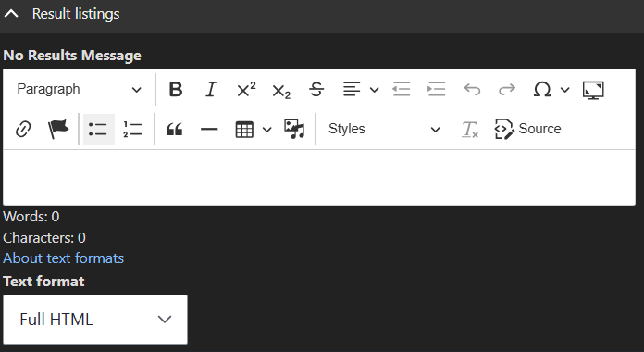Screen dimensions: 644x352
Task: Click the 'Characters: 0' counter text
Action: tap(44, 238)
